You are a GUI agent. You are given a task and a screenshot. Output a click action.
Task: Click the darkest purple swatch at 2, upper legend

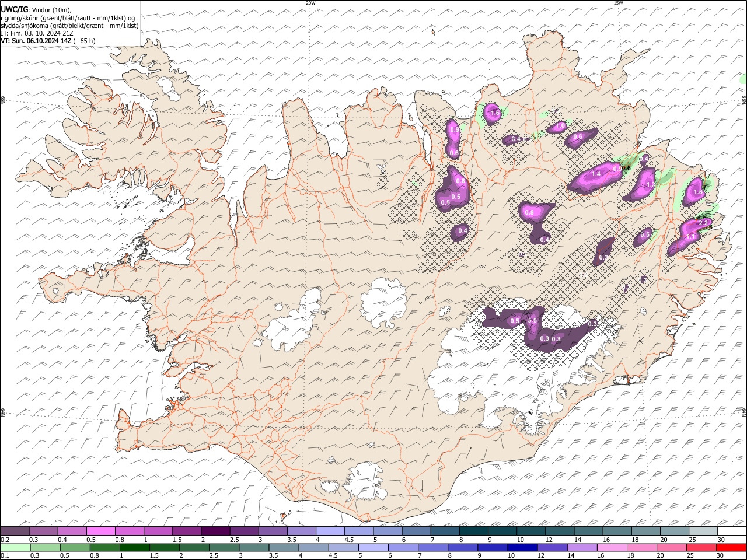pos(215,531)
